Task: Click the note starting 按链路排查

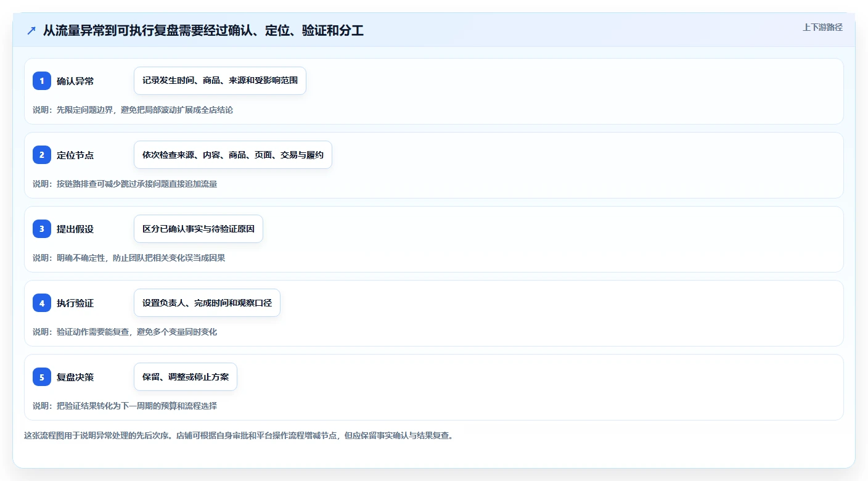Action: (125, 184)
